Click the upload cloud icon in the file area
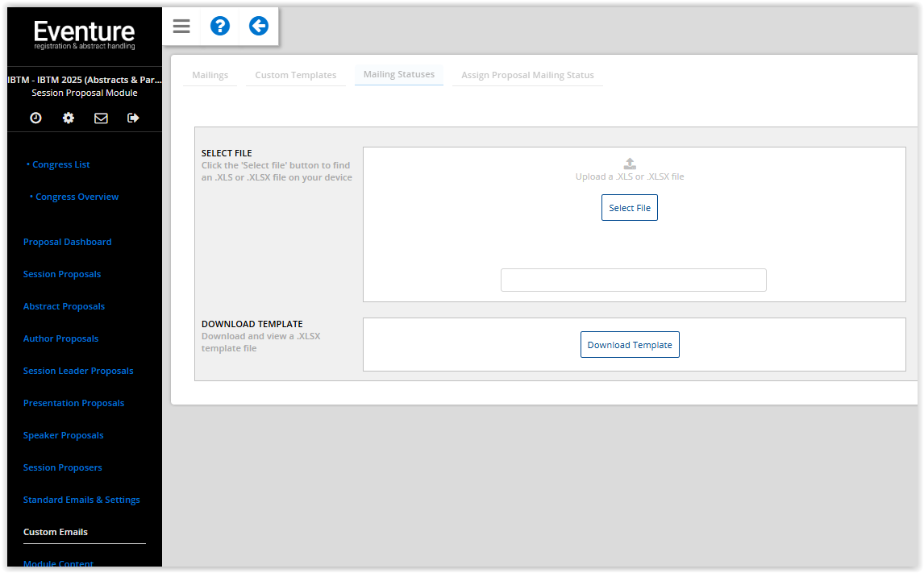This screenshot has width=924, height=573. point(630,162)
